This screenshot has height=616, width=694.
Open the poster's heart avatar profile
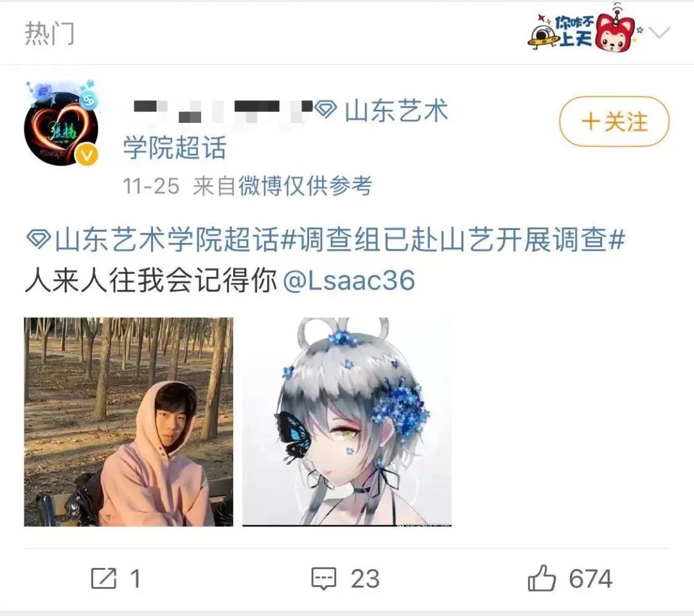click(61, 124)
